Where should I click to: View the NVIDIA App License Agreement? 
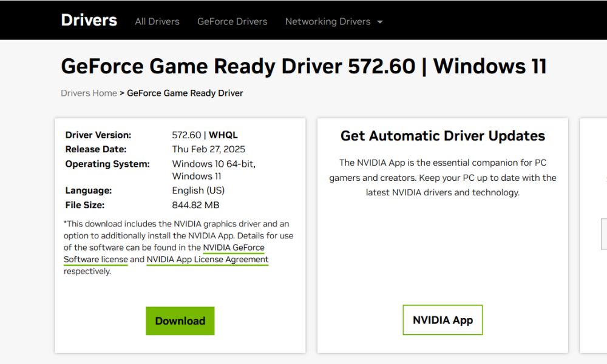pos(206,259)
